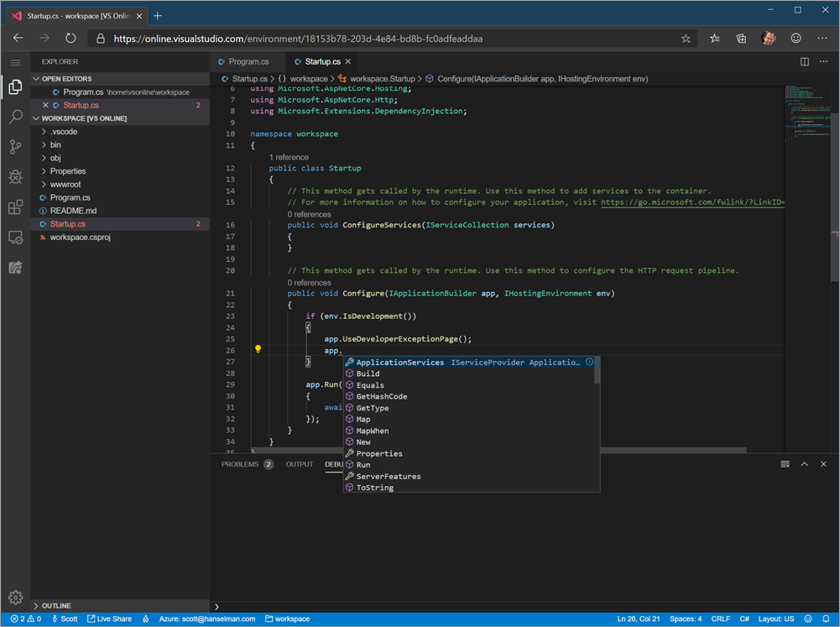Screen dimensions: 840x627
Task: Open the browser profile avatar
Action: pyautogui.click(x=768, y=38)
